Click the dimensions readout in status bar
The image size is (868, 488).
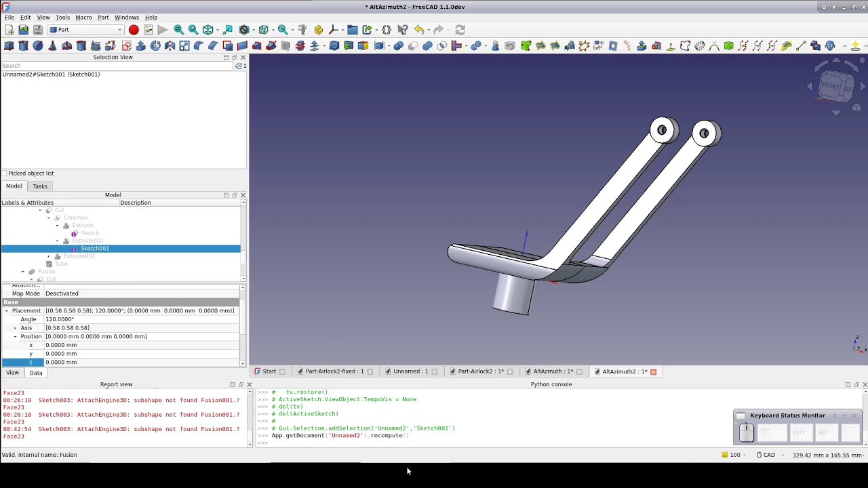pos(828,455)
